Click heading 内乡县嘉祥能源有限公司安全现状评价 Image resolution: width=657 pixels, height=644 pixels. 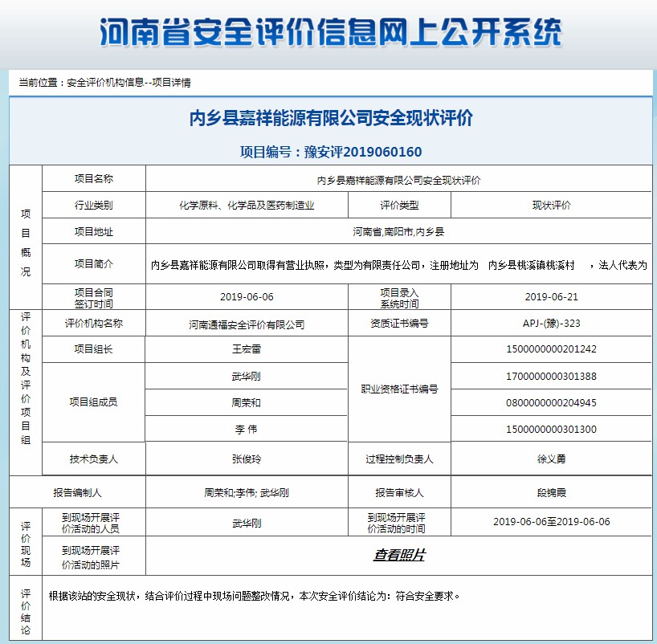click(x=331, y=118)
